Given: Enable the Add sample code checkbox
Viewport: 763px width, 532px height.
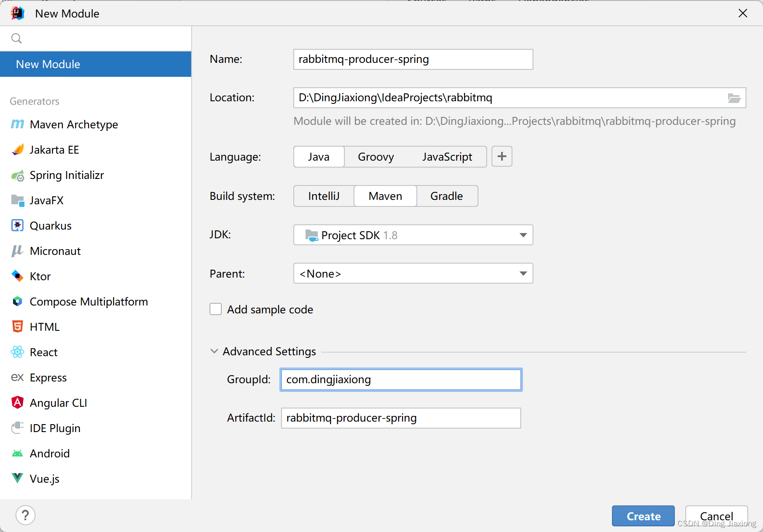Looking at the screenshot, I should click(216, 309).
